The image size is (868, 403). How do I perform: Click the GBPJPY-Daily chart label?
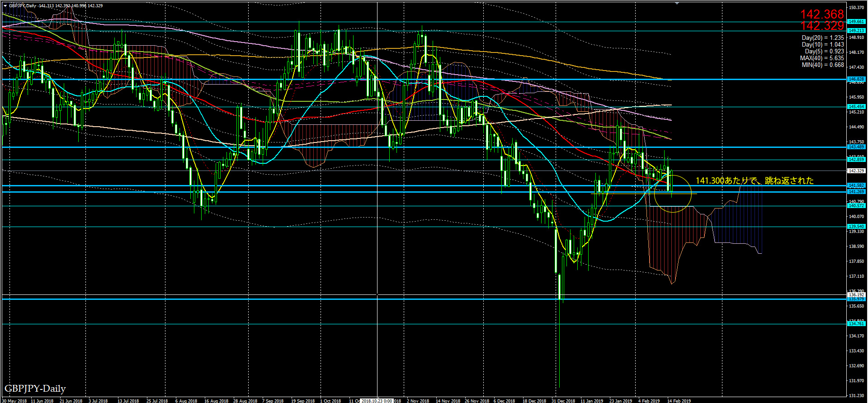click(x=35, y=389)
